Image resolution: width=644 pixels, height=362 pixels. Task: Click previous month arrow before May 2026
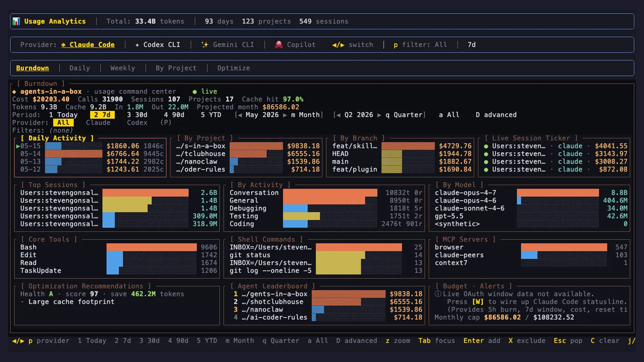click(240, 115)
